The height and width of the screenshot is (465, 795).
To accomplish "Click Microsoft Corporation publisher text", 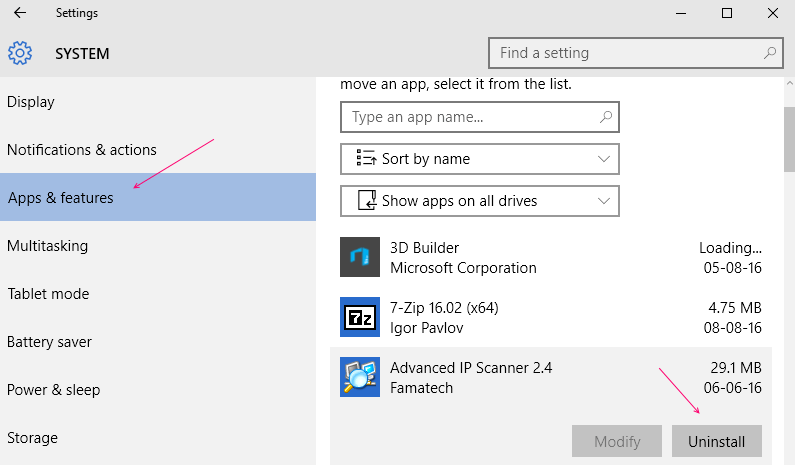I will click(x=463, y=268).
